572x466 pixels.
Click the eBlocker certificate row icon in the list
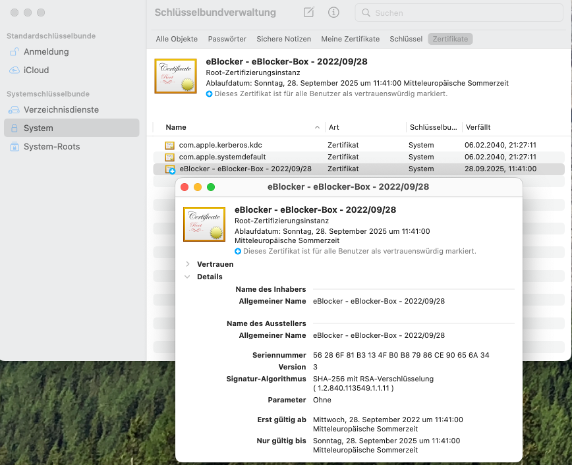coord(170,169)
